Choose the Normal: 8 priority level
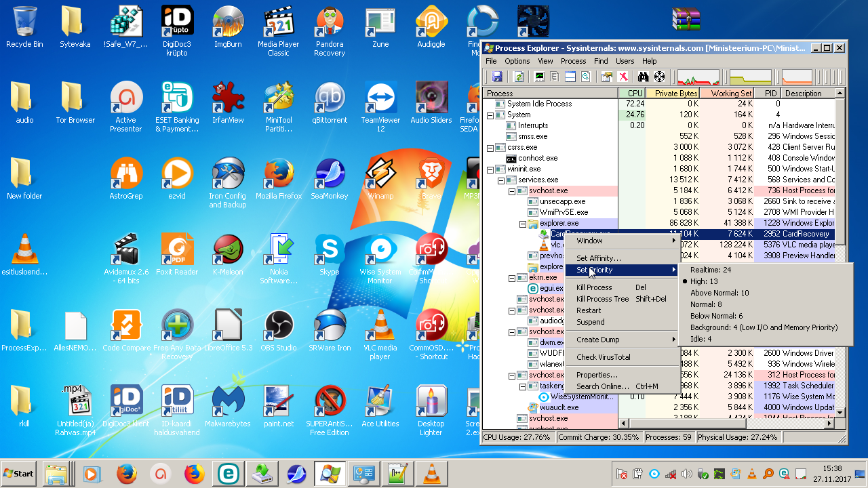Viewport: 868px width, 488px height. pos(705,304)
